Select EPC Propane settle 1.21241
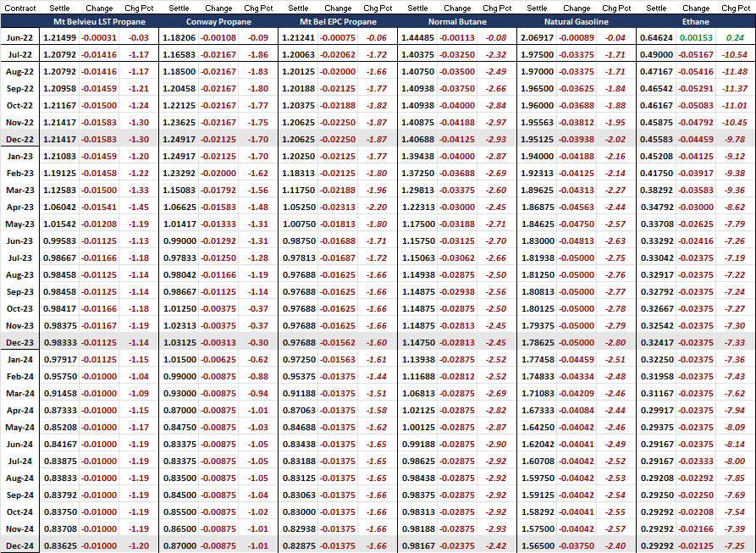 pos(299,37)
